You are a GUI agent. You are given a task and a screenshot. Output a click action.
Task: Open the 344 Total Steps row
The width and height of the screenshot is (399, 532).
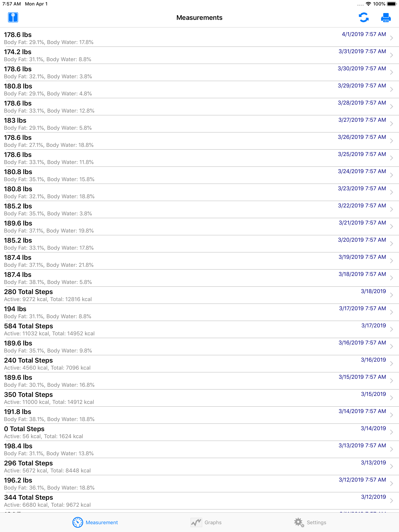pos(199,501)
